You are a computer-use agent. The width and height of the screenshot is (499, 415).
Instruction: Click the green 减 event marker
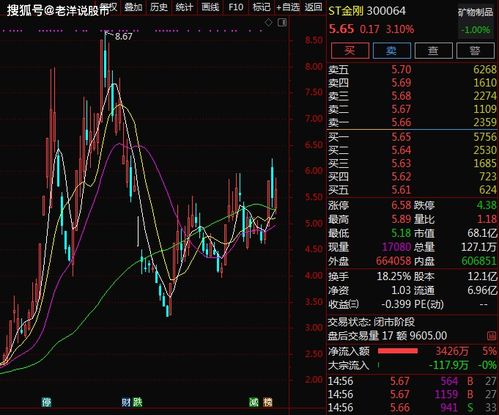click(x=254, y=402)
